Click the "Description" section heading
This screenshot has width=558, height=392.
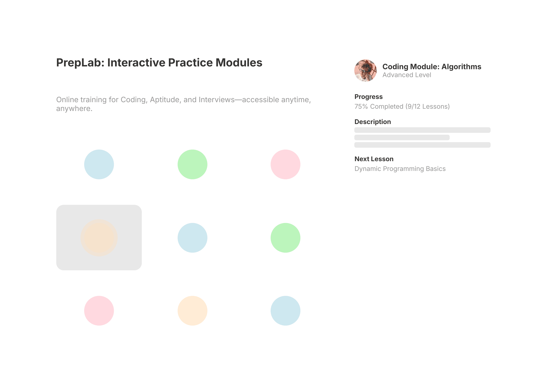point(373,122)
